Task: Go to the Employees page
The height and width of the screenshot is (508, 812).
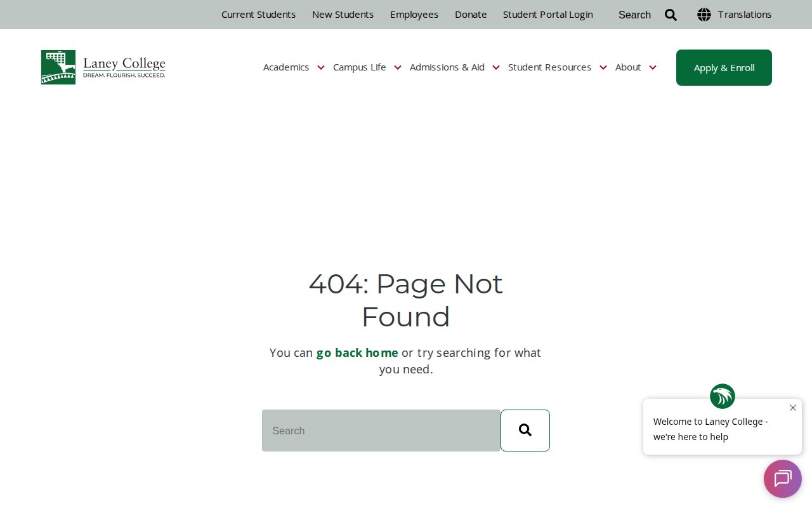Action: click(x=414, y=15)
